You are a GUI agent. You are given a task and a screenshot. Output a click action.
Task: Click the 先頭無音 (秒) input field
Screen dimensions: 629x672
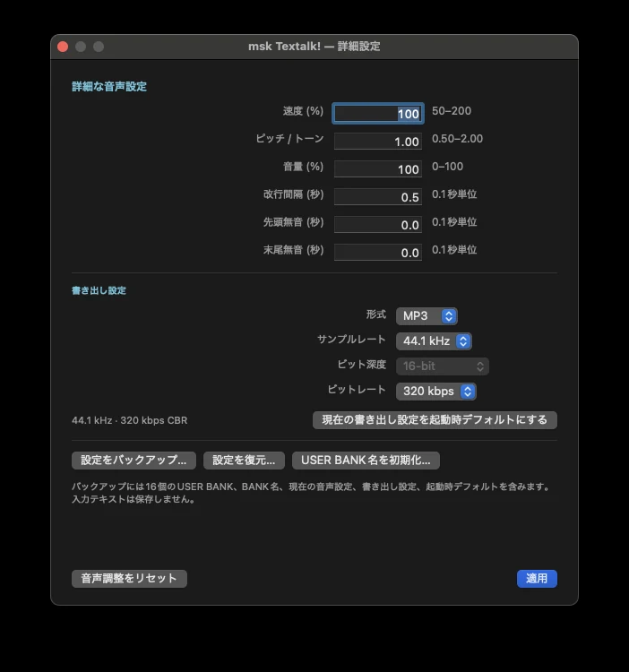378,225
